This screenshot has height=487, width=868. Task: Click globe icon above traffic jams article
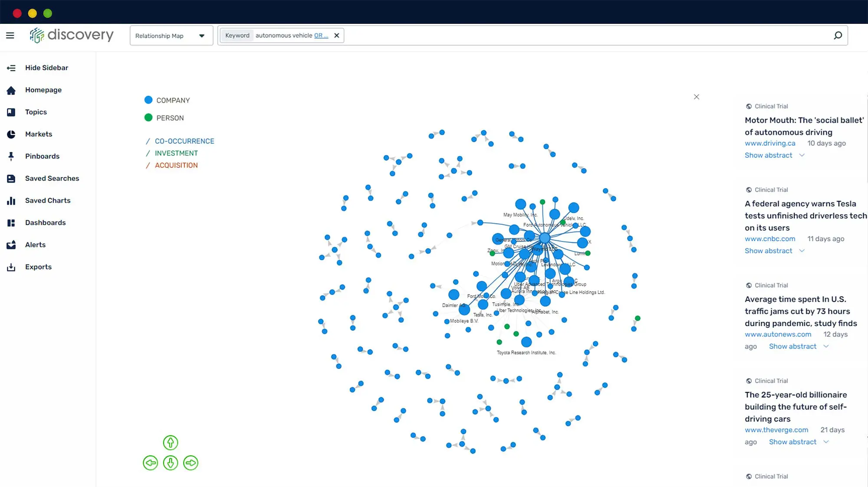click(x=749, y=285)
